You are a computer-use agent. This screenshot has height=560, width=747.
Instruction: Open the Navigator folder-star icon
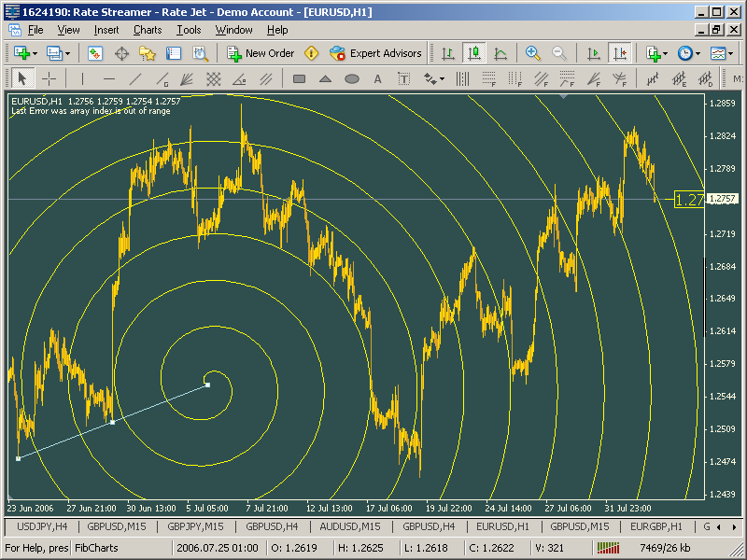tap(148, 53)
